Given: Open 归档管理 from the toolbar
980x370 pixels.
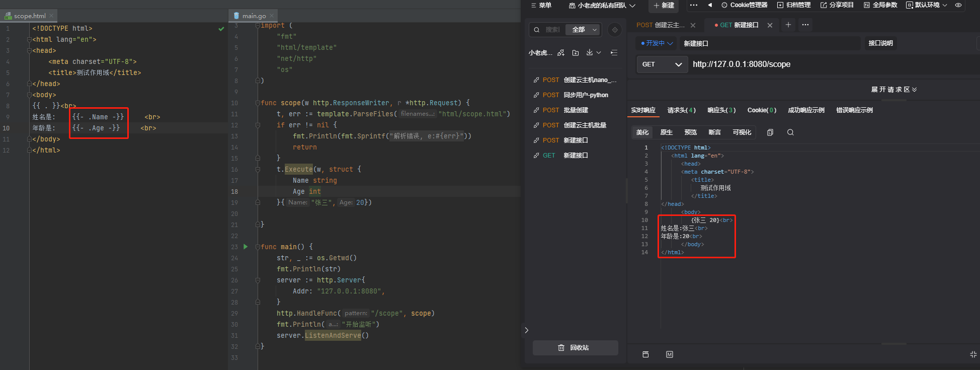Looking at the screenshot, I should (794, 5).
